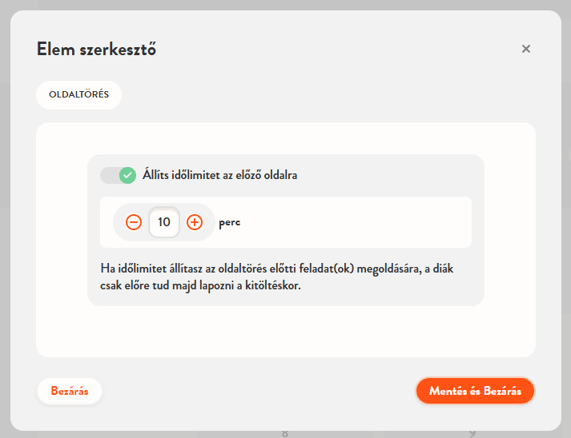Click the dimmed page number 8 behind dialog

285,434
